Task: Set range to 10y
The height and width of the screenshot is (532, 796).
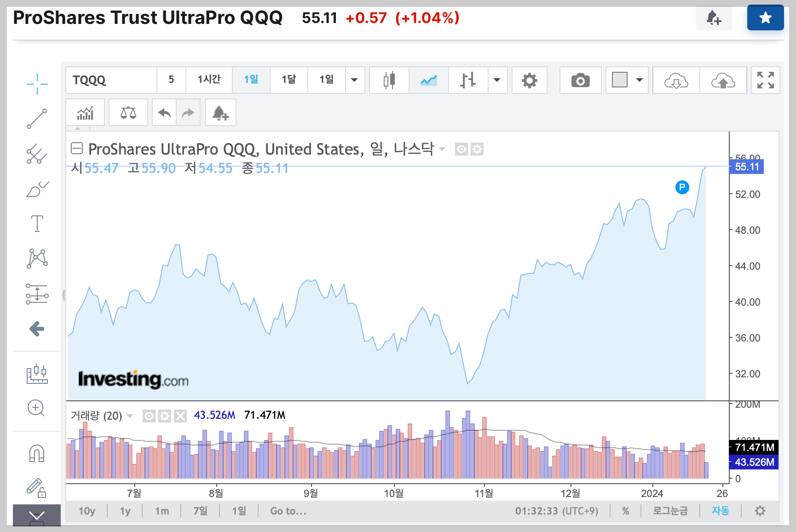Action: (87, 511)
